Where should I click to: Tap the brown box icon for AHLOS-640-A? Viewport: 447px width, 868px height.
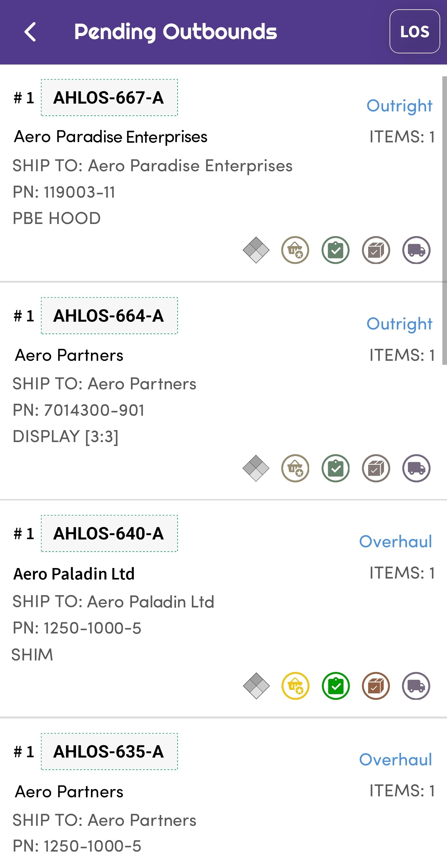pyautogui.click(x=376, y=686)
